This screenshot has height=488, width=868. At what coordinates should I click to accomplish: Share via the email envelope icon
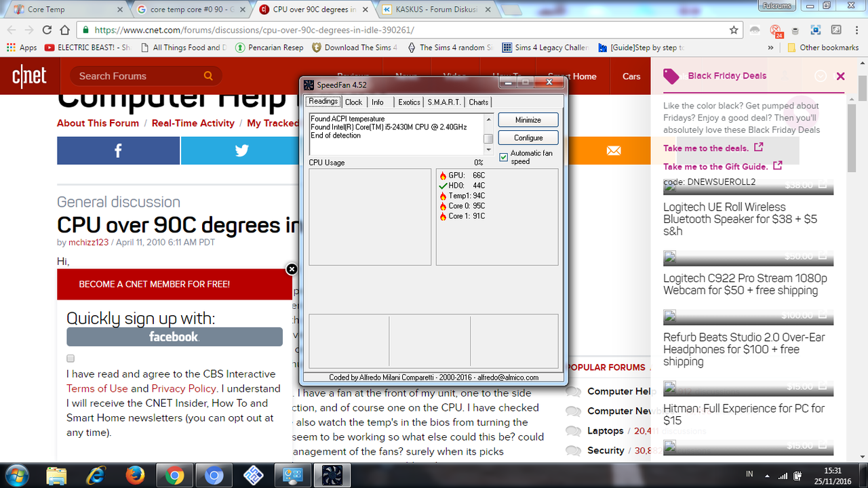coord(614,150)
